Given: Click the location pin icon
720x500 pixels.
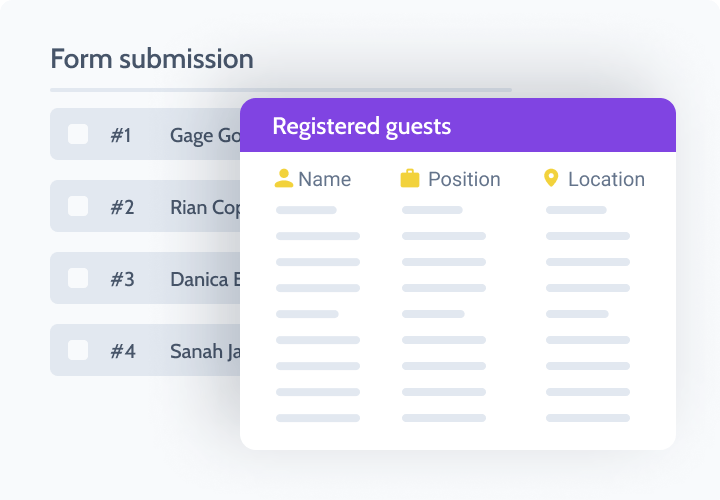Looking at the screenshot, I should (x=550, y=178).
